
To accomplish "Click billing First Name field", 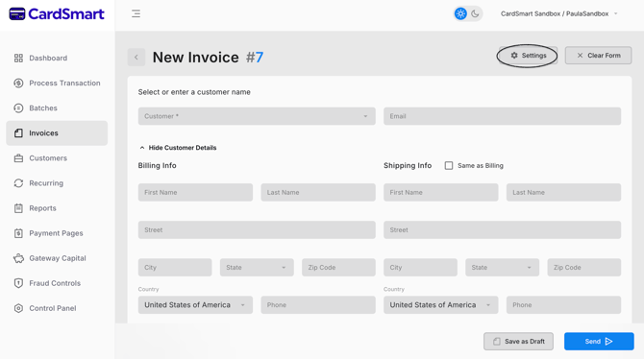I will pyautogui.click(x=195, y=192).
